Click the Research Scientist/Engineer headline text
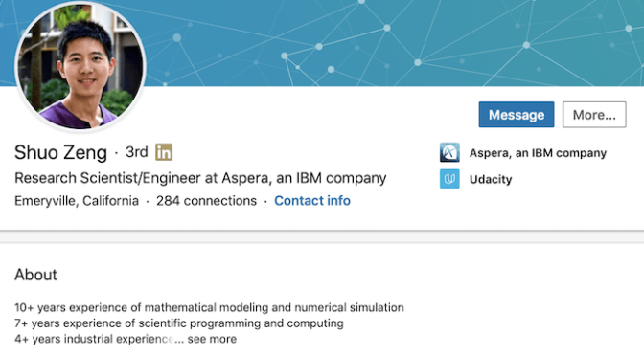Viewport: 644px width, 356px height. pos(200,178)
